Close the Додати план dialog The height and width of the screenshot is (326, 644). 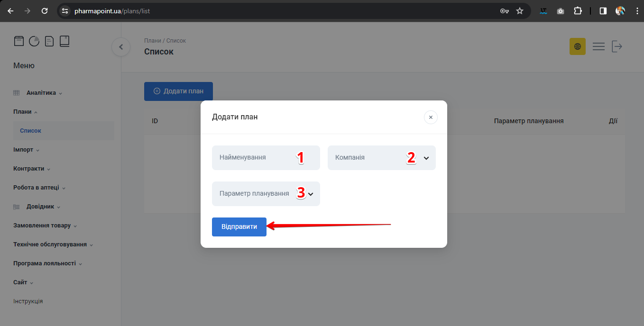(431, 117)
